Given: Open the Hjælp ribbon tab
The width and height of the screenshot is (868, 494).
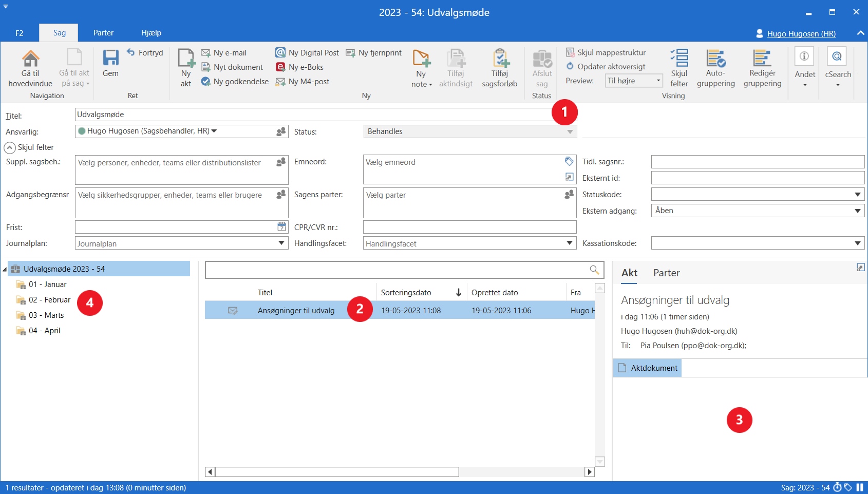Looking at the screenshot, I should (151, 33).
